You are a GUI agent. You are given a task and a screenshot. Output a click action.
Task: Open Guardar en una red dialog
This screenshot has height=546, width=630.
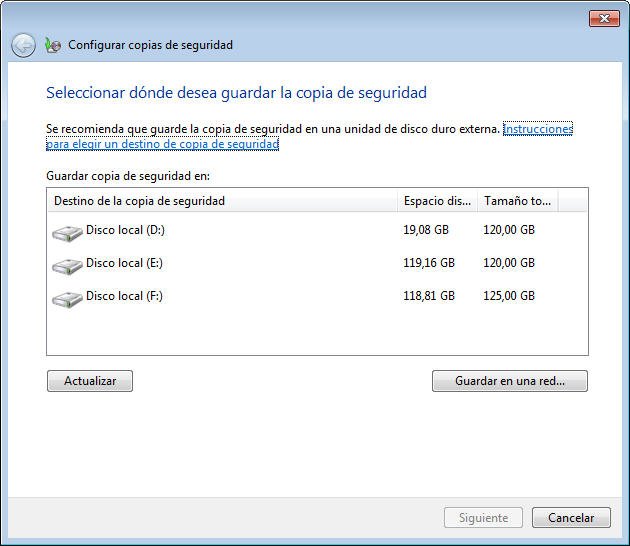click(x=509, y=381)
